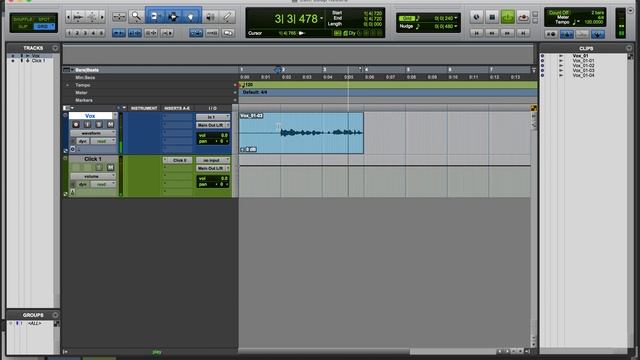Screen dimensions: 640x360
Task: Click the Online transport button
Action: 476,17
